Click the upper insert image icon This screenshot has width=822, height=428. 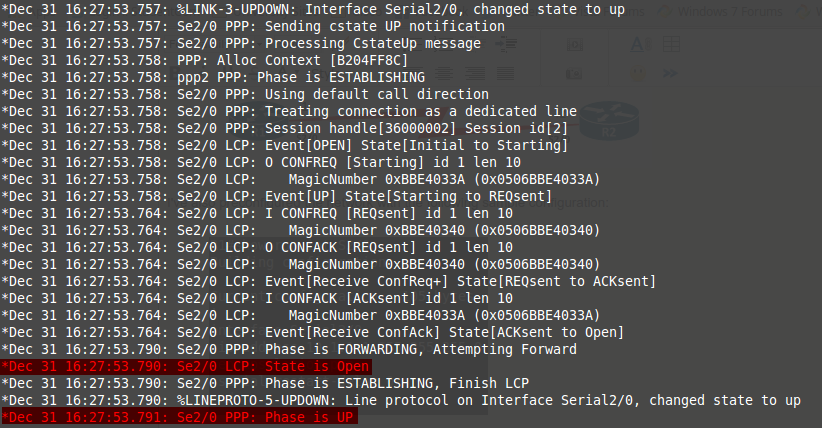(x=574, y=45)
